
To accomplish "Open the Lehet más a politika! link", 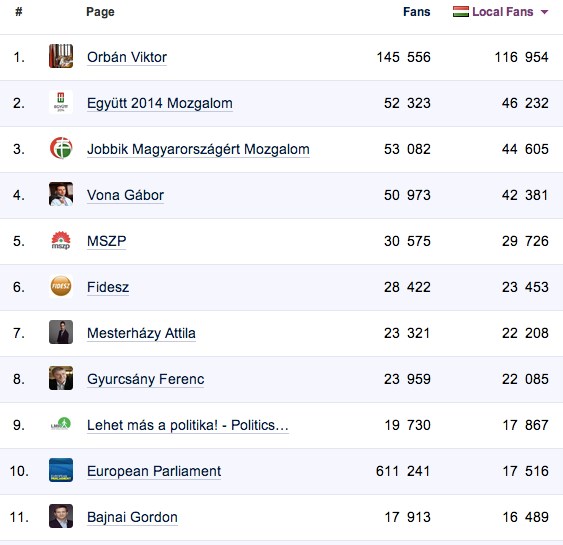I will [x=187, y=425].
